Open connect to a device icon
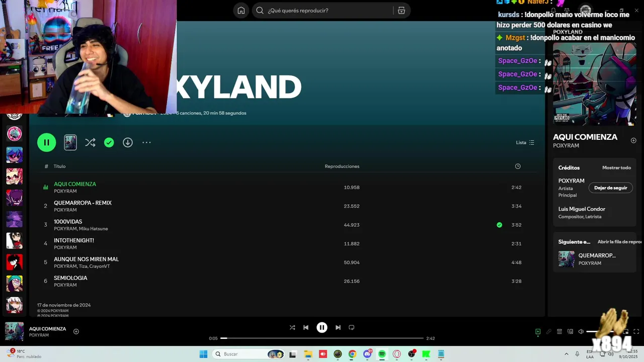 pos(570,331)
